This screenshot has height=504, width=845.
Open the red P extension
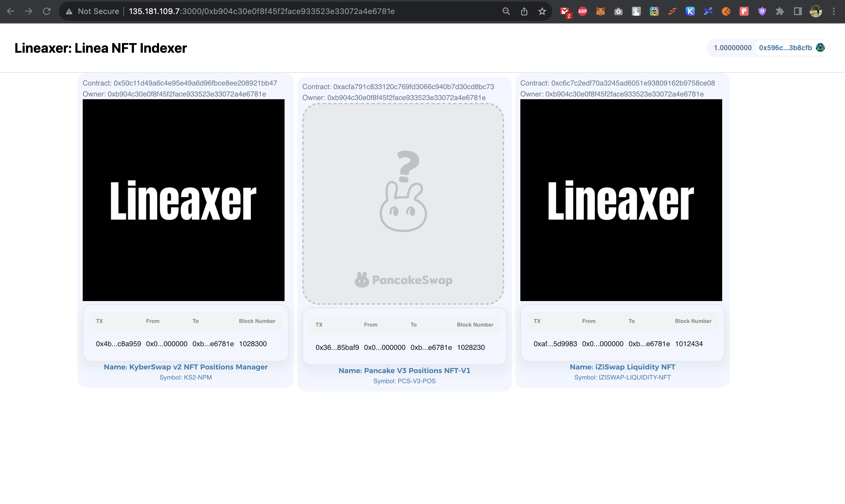click(x=744, y=11)
